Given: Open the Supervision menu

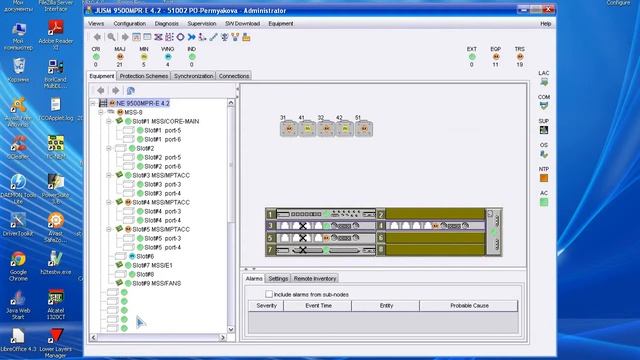Looking at the screenshot, I should [202, 24].
